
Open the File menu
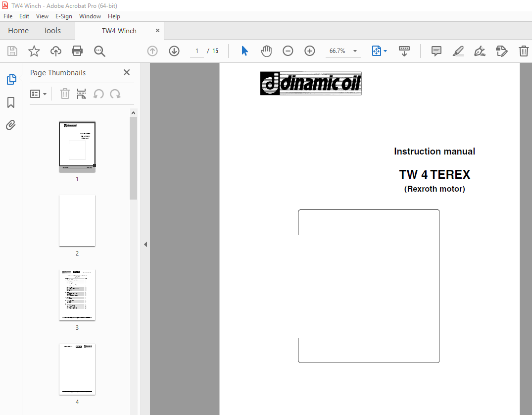tap(8, 16)
